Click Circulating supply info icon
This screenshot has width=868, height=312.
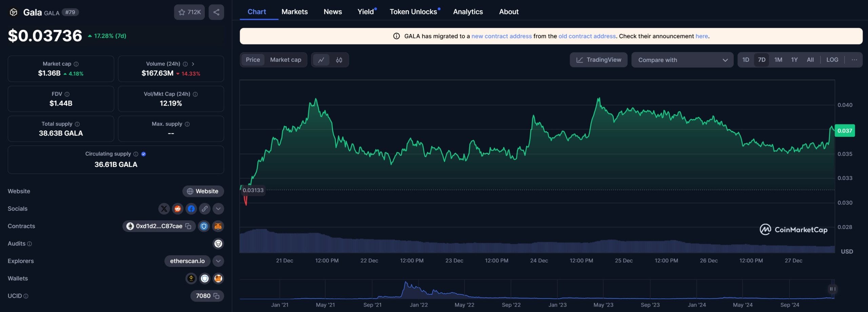point(136,154)
